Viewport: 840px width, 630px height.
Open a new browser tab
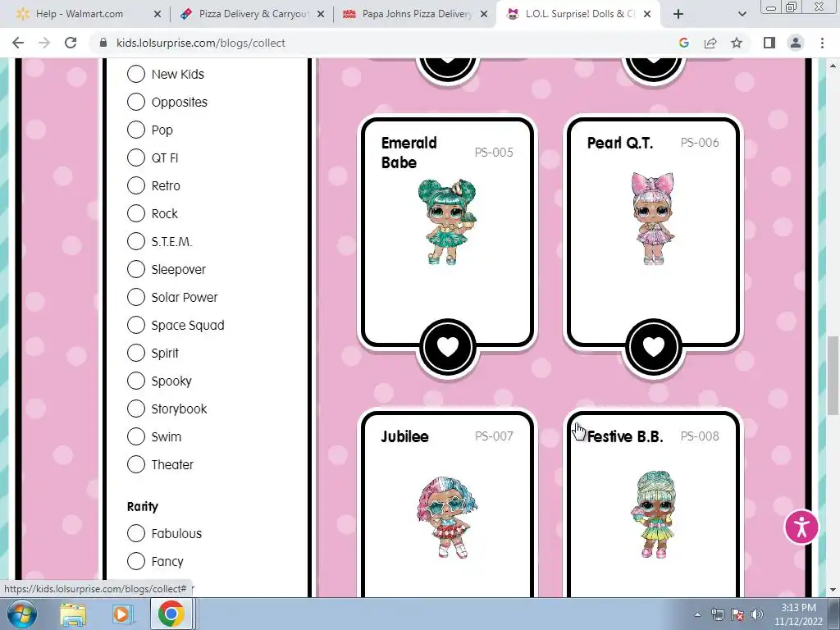pyautogui.click(x=678, y=14)
